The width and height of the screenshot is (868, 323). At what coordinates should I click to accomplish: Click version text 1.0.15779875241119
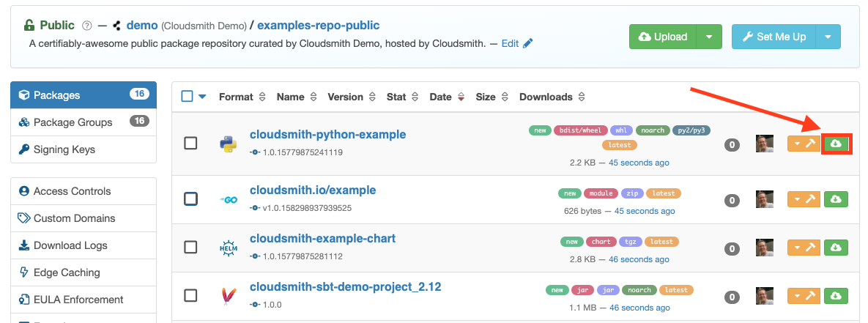coord(303,152)
